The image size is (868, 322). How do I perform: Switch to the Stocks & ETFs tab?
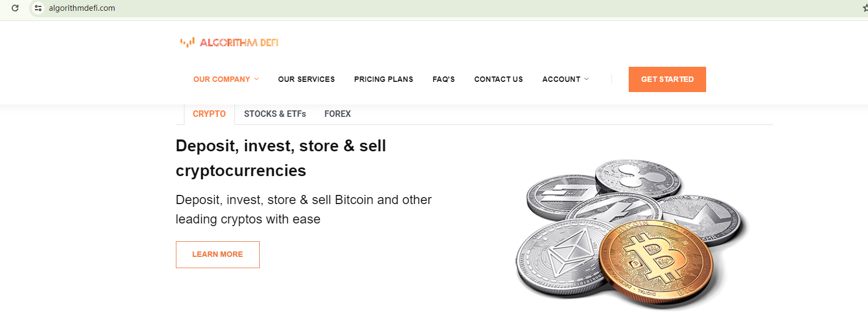click(x=275, y=114)
